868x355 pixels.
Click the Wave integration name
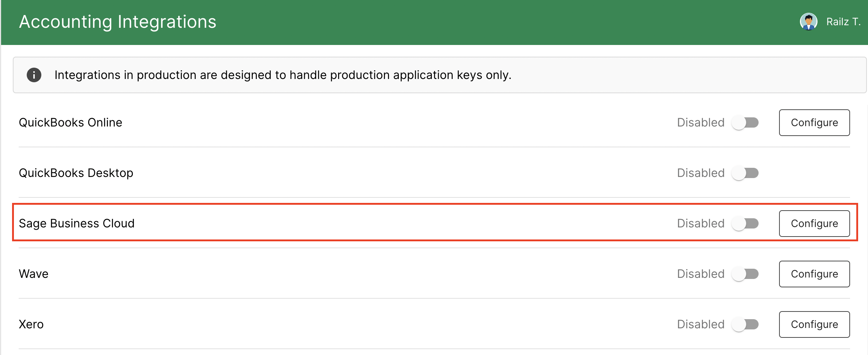click(33, 274)
